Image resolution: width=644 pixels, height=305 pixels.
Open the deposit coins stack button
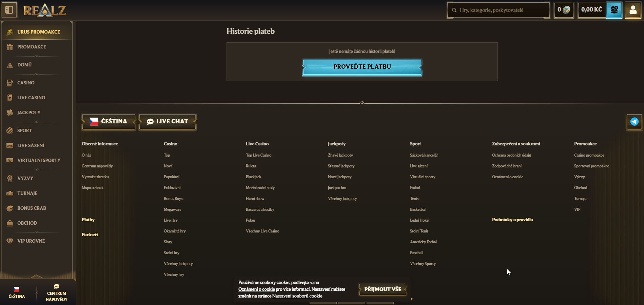tap(614, 10)
